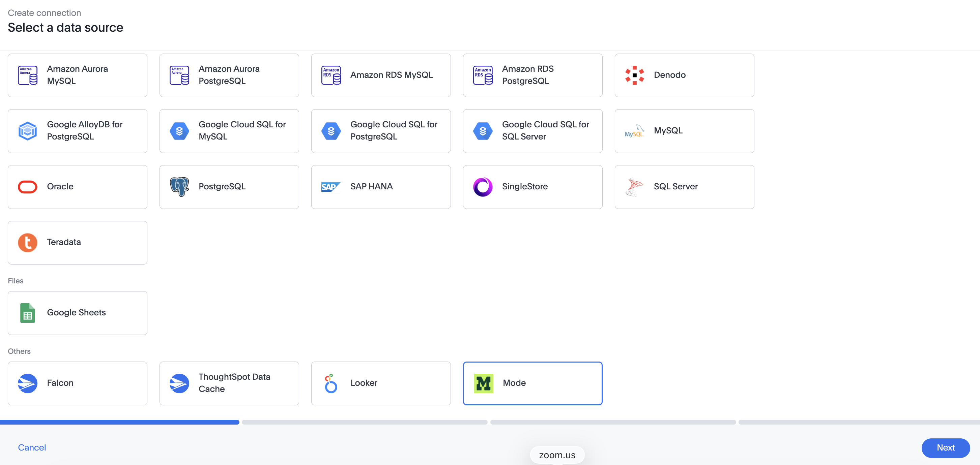Choose Google Sheets under Files
This screenshot has height=465, width=980.
point(77,313)
